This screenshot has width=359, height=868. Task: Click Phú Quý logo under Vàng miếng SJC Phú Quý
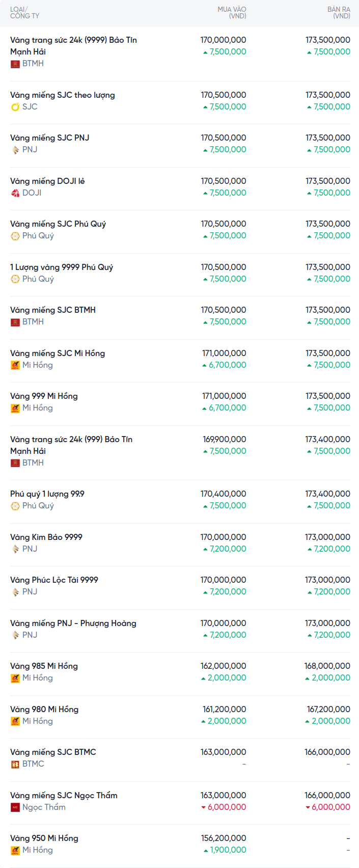pyautogui.click(x=15, y=236)
